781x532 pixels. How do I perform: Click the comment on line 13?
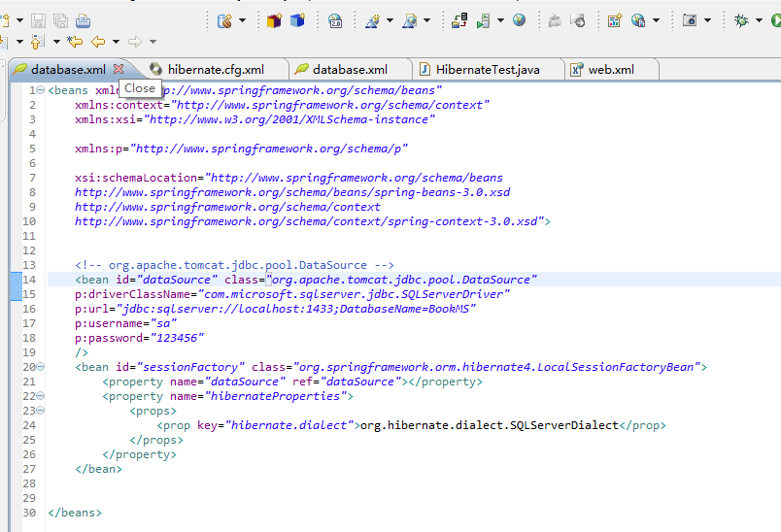tap(235, 265)
